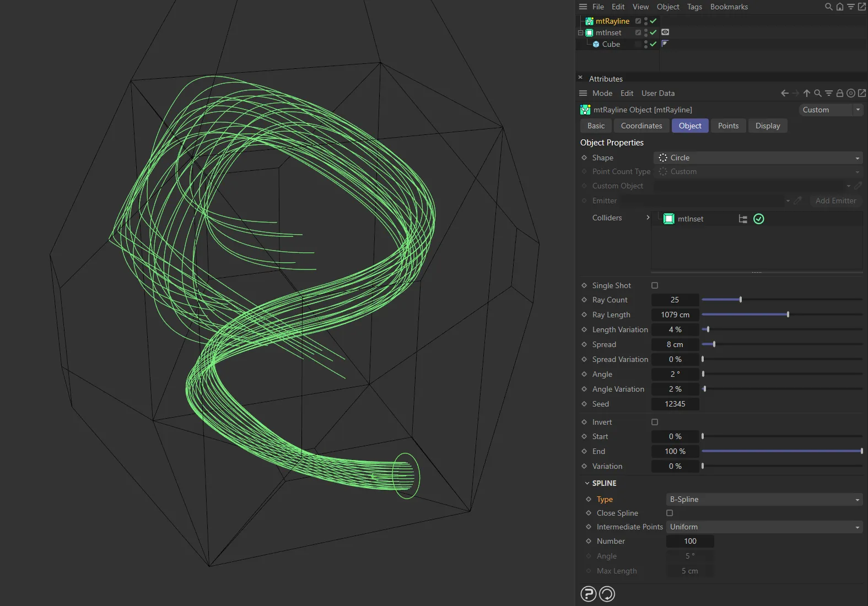
Task: Open the Custom preset dropdown
Action: 858,110
